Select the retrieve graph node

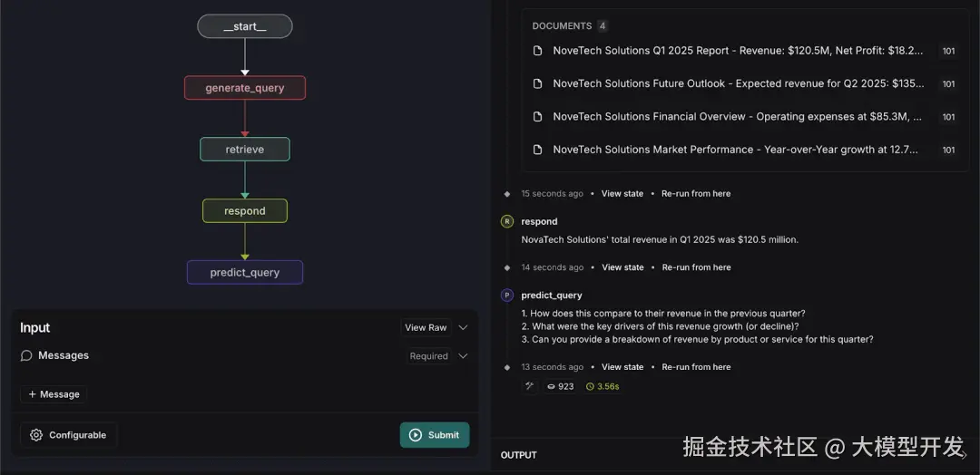pos(245,150)
